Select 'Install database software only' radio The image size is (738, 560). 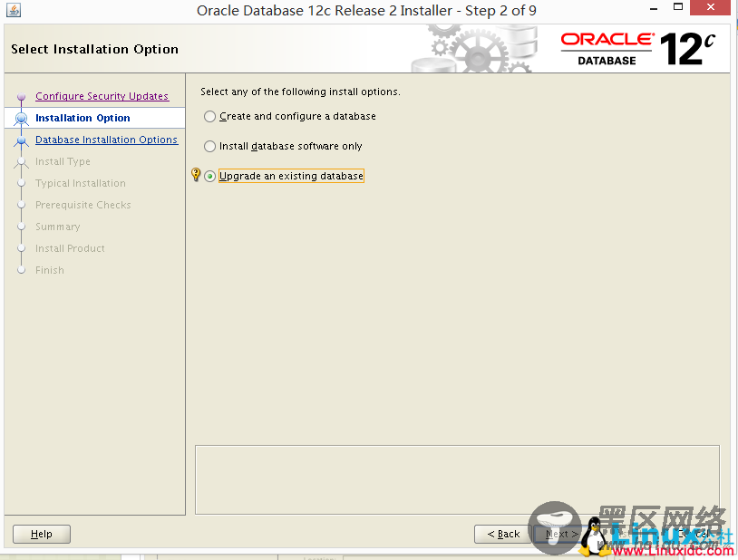[x=210, y=147]
